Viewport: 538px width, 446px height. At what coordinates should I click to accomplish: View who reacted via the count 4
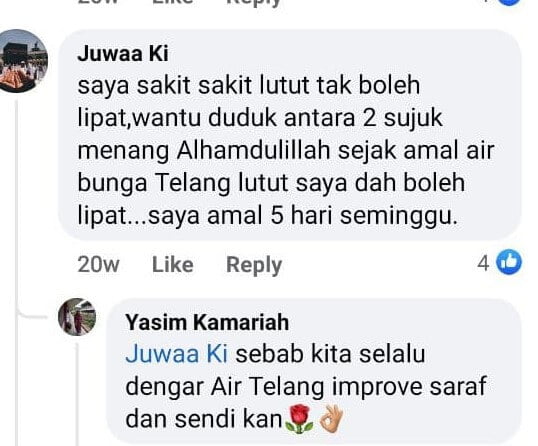[x=483, y=263]
